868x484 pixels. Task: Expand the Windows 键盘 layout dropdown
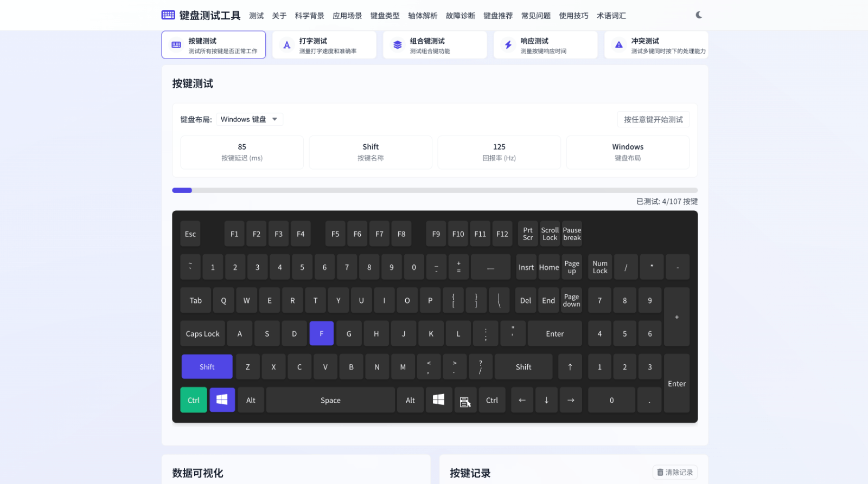[x=250, y=119]
